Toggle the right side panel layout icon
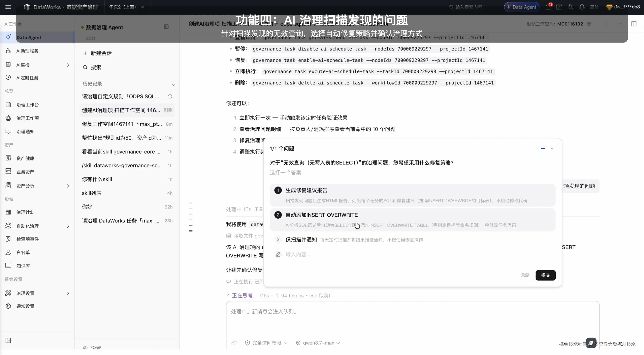This screenshot has width=644, height=355. 634,24
